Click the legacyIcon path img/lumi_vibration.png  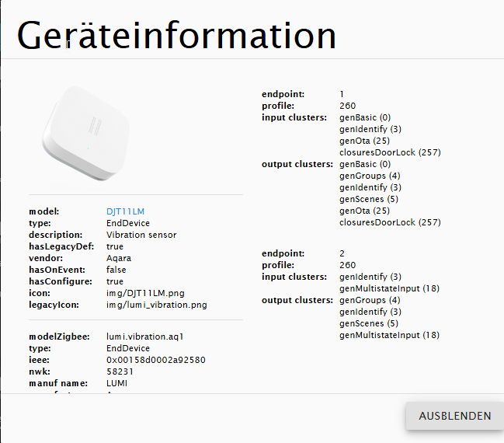(x=156, y=305)
